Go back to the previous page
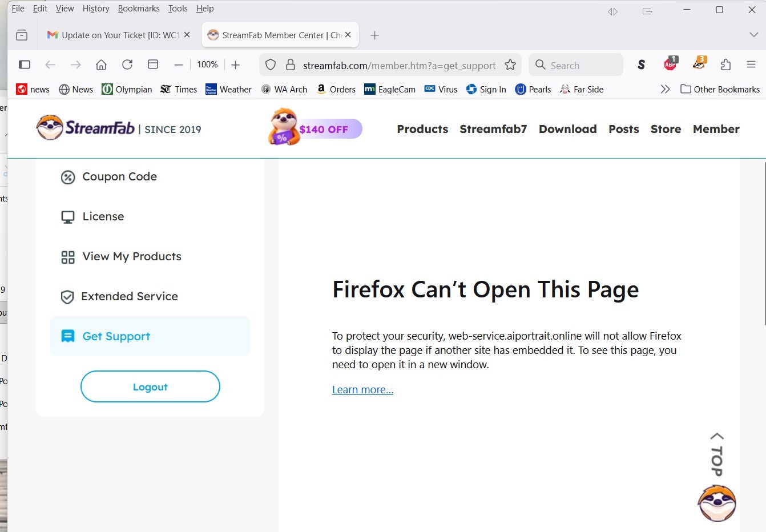Screen dimensions: 766x532 [x=50, y=65]
